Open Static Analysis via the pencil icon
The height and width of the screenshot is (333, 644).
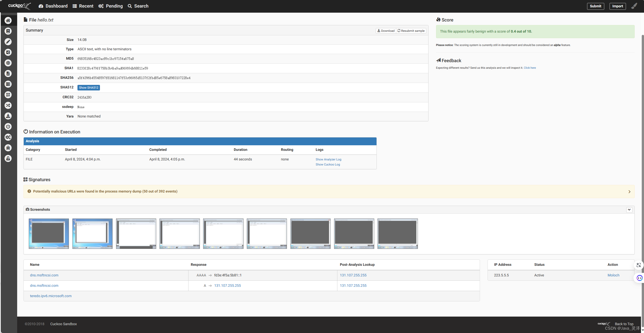[x=8, y=42]
